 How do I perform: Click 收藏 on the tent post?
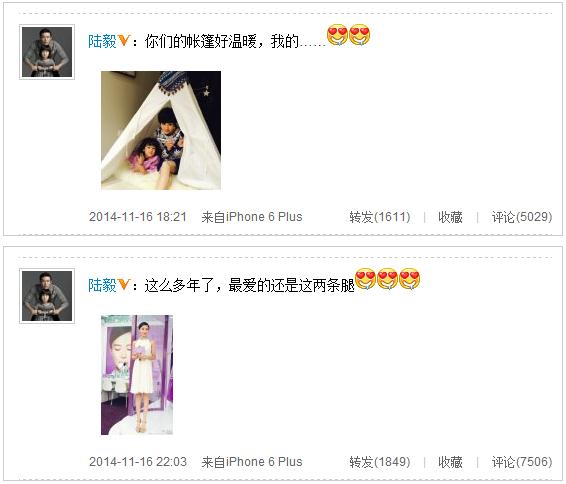450,217
